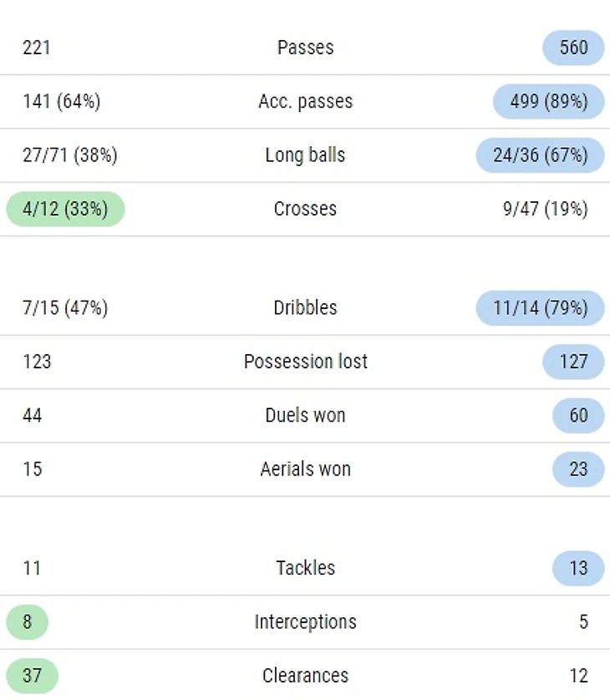Click the 499 (89%) accurate passes badge

pyautogui.click(x=549, y=102)
